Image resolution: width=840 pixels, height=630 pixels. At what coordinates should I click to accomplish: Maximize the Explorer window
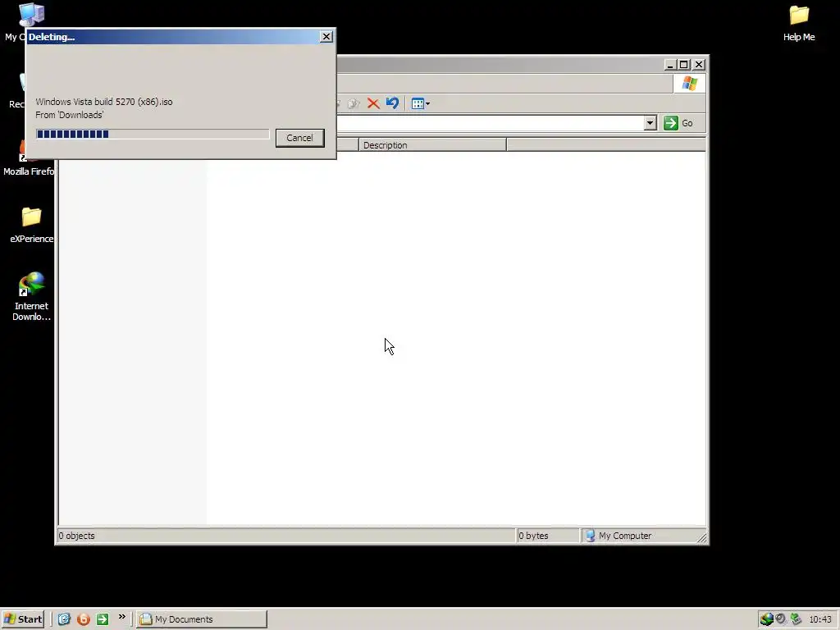[x=683, y=65]
